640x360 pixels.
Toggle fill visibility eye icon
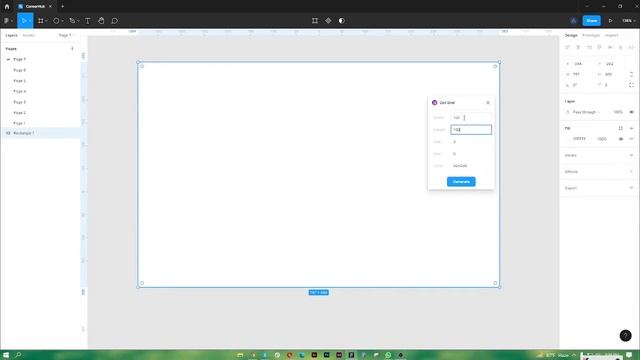pos(621,139)
